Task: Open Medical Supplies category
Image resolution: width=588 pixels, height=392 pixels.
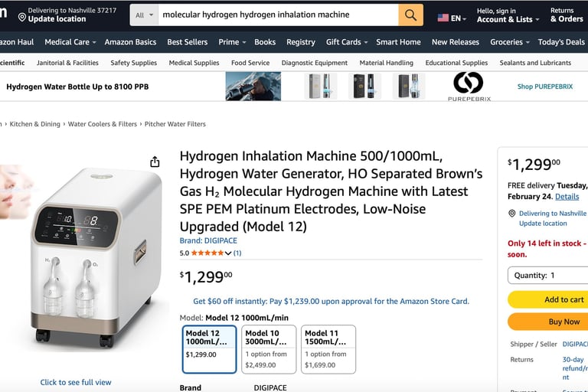Action: pyautogui.click(x=194, y=63)
